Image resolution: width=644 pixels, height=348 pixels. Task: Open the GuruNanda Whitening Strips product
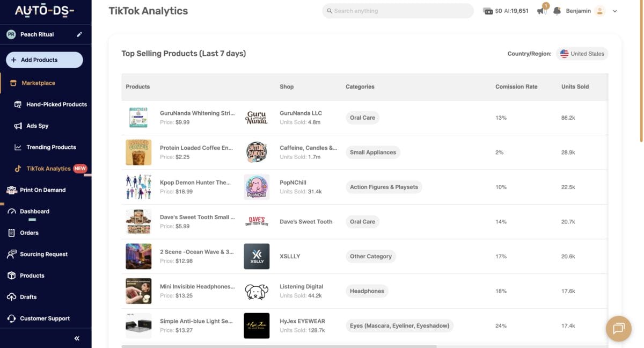(x=198, y=113)
